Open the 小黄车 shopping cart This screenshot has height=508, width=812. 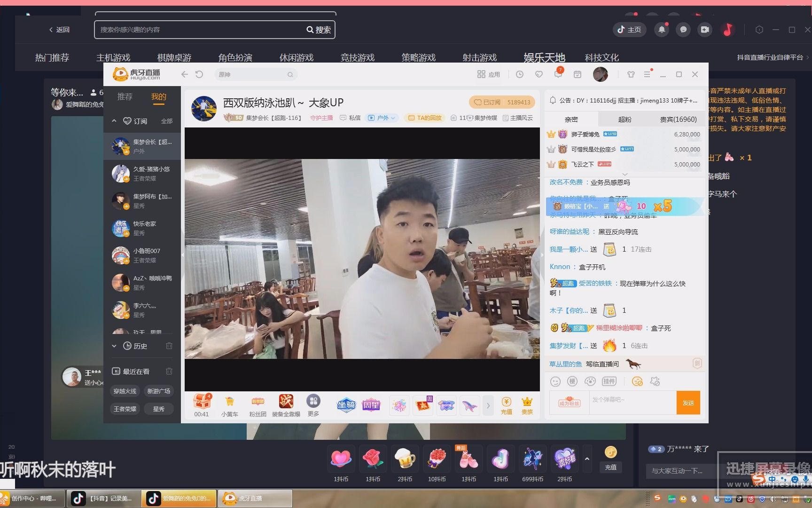pyautogui.click(x=230, y=405)
